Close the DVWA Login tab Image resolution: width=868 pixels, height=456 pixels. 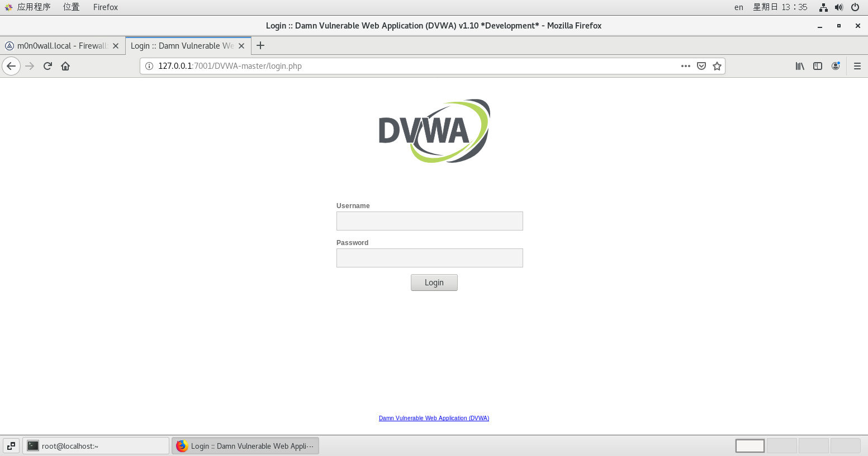click(241, 46)
